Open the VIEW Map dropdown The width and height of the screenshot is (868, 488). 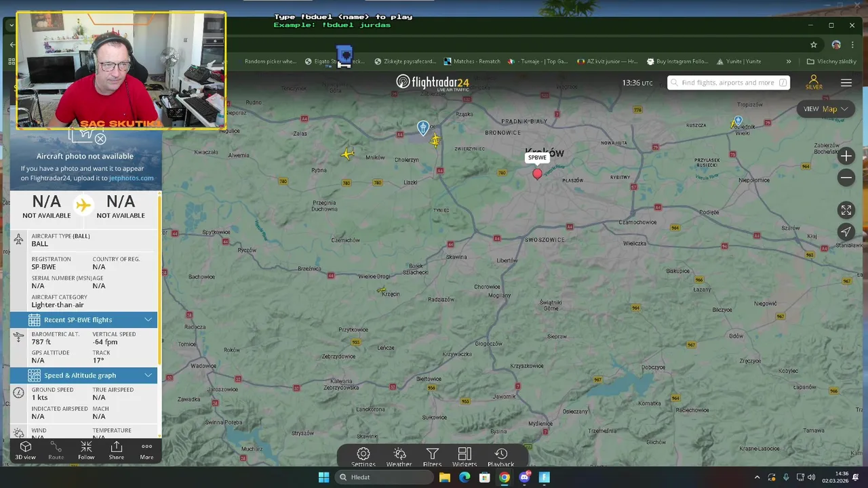pyautogui.click(x=826, y=109)
